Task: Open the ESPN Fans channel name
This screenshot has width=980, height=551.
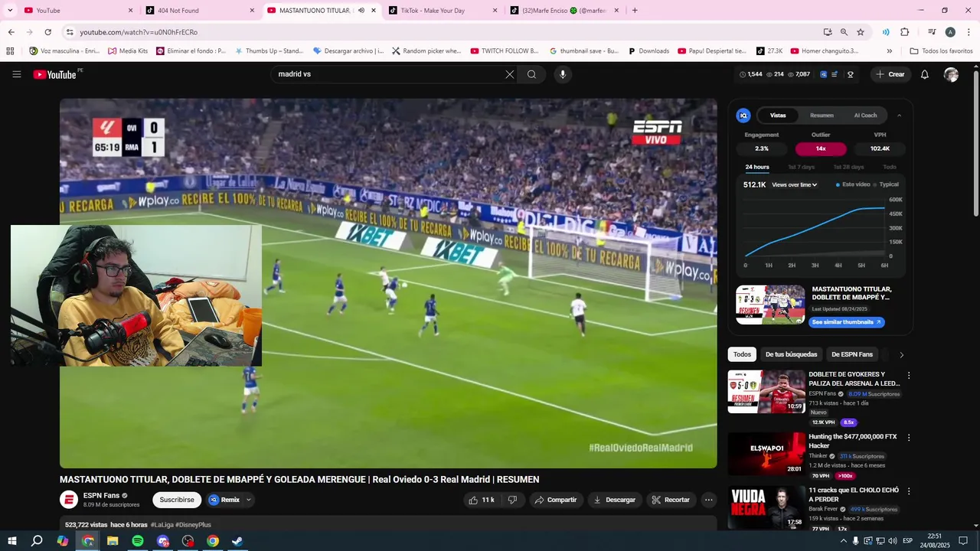Action: tap(101, 495)
